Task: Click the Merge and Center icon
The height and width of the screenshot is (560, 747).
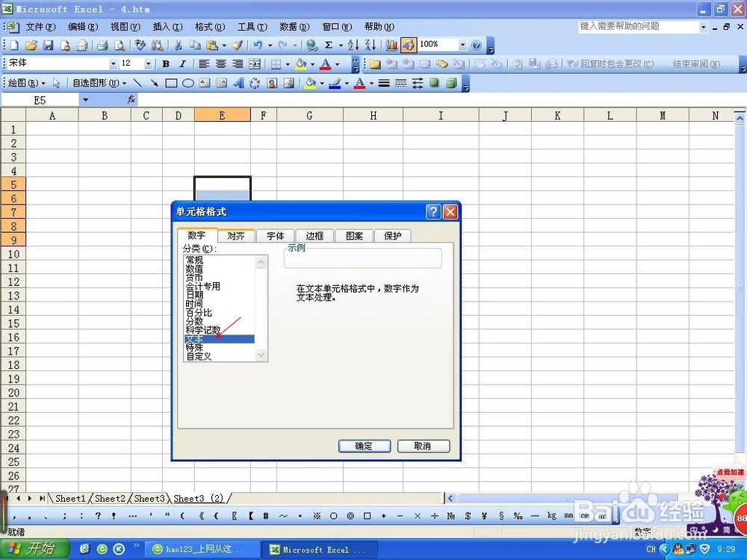Action: 255,63
